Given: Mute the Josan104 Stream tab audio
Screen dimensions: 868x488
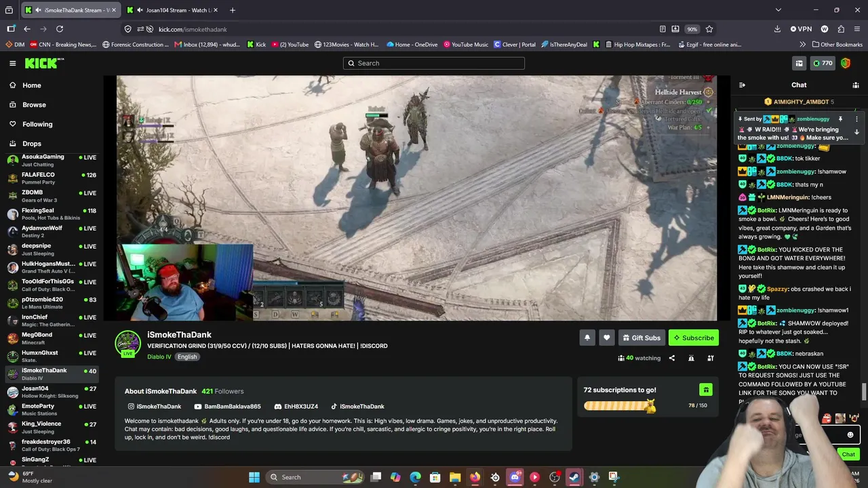Looking at the screenshot, I should [x=140, y=10].
